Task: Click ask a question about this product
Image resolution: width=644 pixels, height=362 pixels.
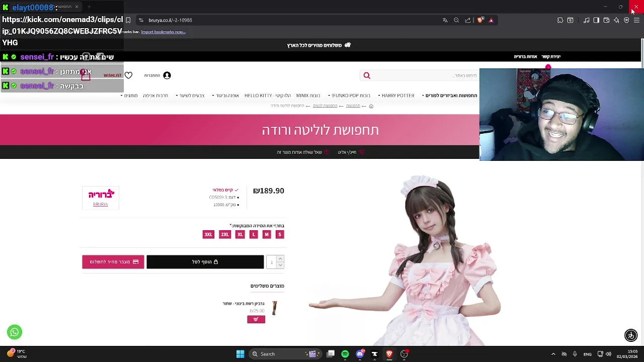Action: click(x=302, y=152)
